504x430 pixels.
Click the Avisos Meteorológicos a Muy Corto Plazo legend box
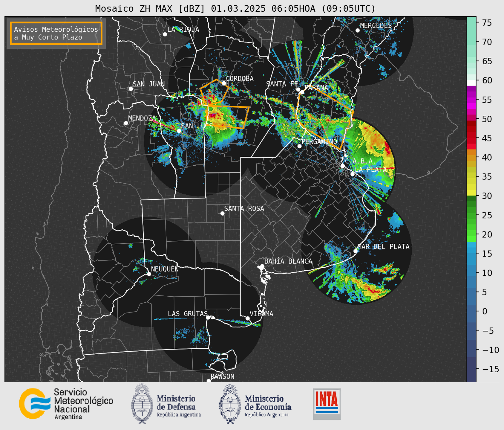click(x=56, y=33)
